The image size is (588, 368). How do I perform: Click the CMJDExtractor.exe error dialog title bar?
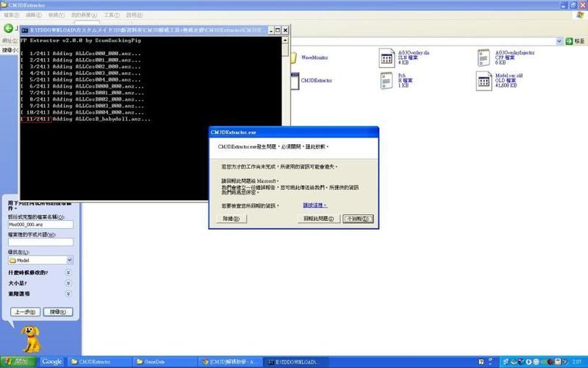click(x=293, y=132)
